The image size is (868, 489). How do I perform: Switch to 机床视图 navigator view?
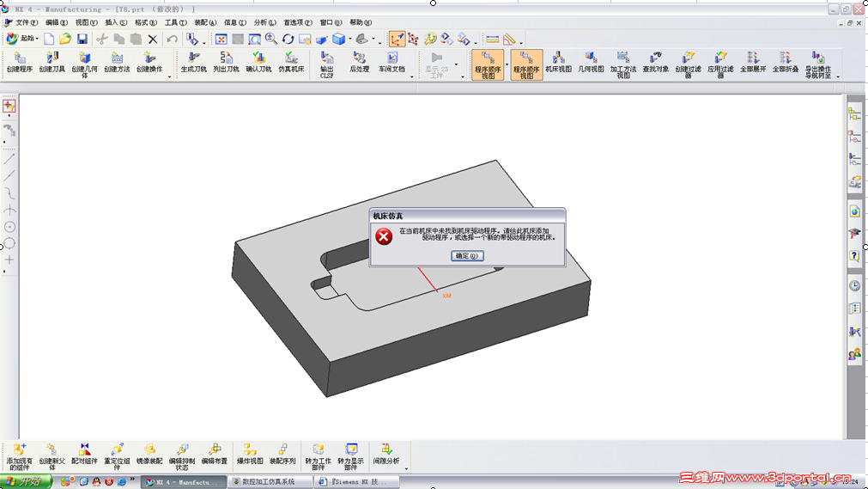pyautogui.click(x=558, y=62)
